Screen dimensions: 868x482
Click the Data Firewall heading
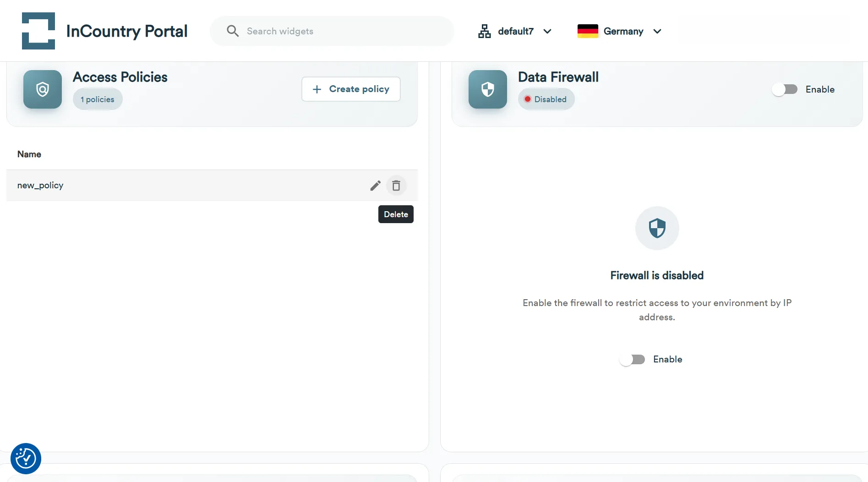(558, 77)
